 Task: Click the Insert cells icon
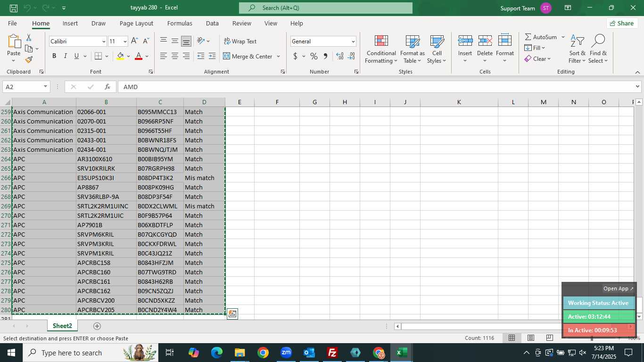[x=465, y=41]
